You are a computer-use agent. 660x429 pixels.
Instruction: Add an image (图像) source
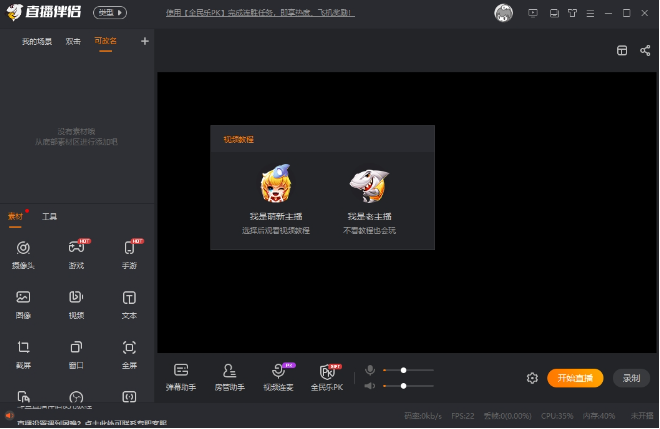pyautogui.click(x=22, y=302)
